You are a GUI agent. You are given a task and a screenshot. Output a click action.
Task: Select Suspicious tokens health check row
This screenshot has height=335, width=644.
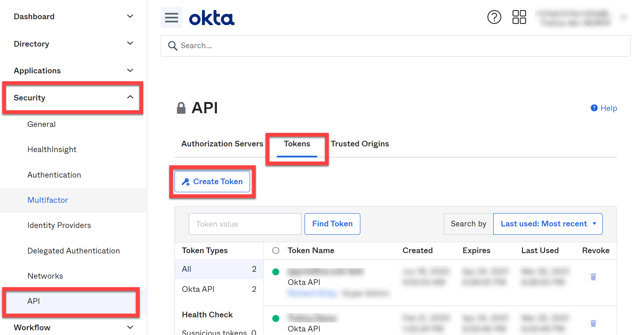219,332
